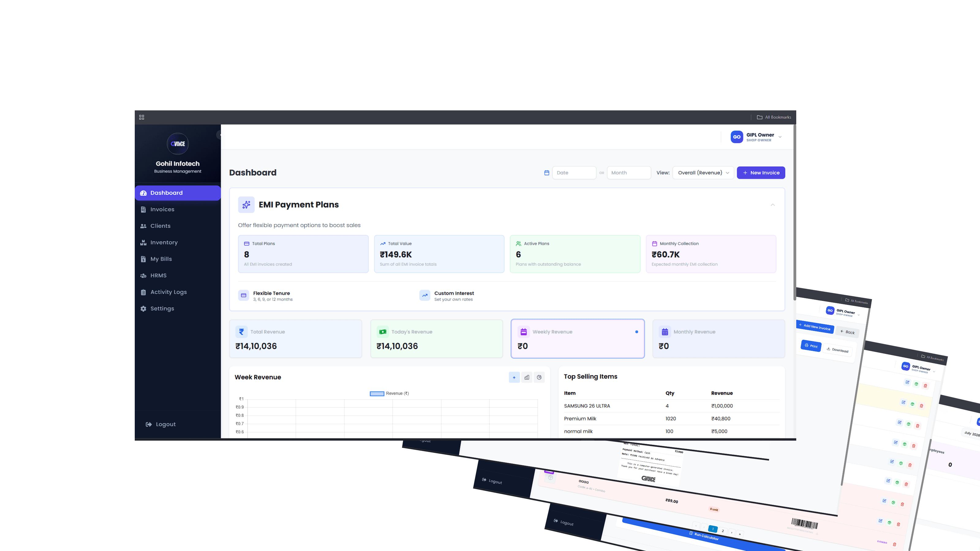The image size is (980, 551).
Task: Click the rupee icon on Total Revenue card
Action: (x=241, y=332)
